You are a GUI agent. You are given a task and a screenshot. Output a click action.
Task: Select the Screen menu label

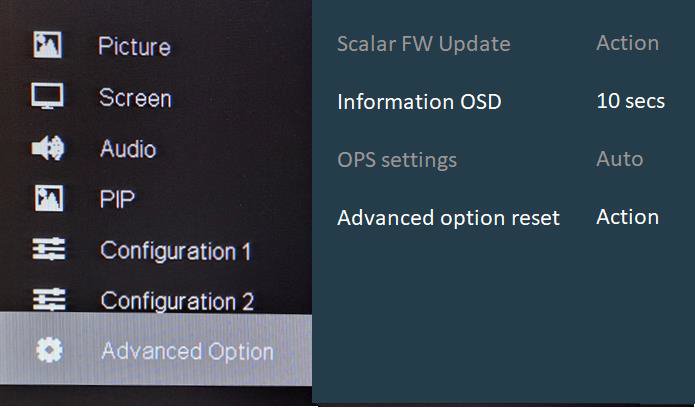[x=135, y=98]
